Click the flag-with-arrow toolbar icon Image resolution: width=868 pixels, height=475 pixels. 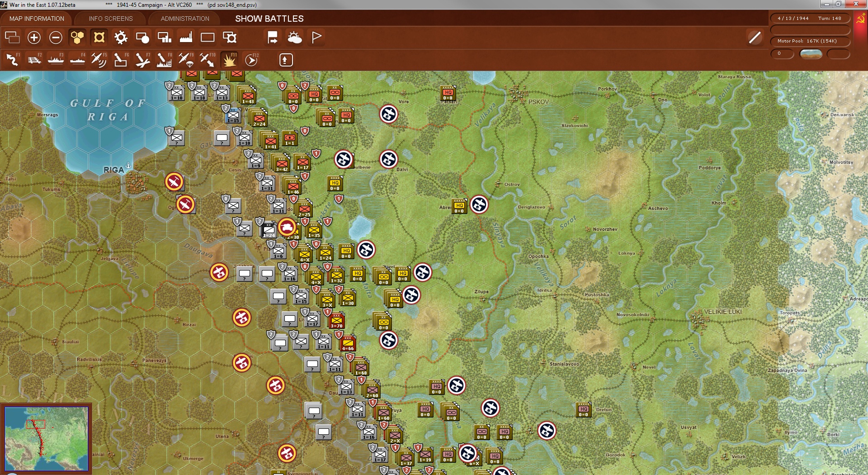pyautogui.click(x=273, y=38)
